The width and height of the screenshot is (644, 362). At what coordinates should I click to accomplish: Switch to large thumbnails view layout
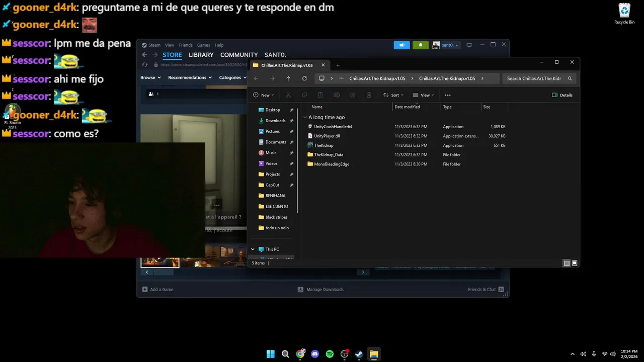point(575,263)
